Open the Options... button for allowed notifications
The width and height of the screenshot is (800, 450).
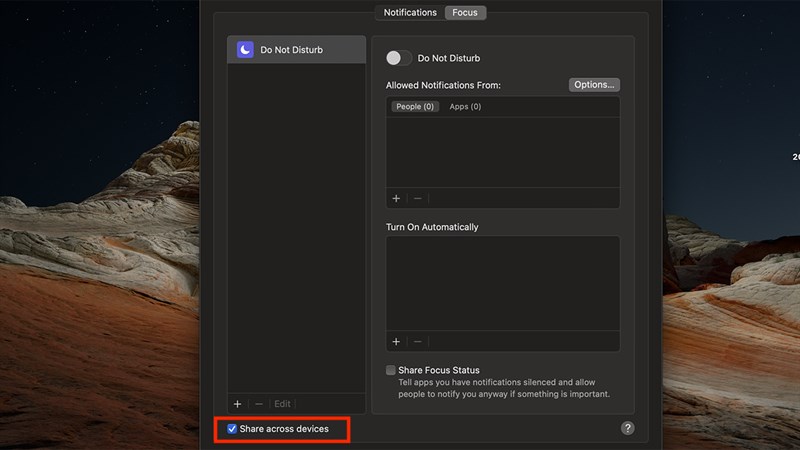point(594,85)
